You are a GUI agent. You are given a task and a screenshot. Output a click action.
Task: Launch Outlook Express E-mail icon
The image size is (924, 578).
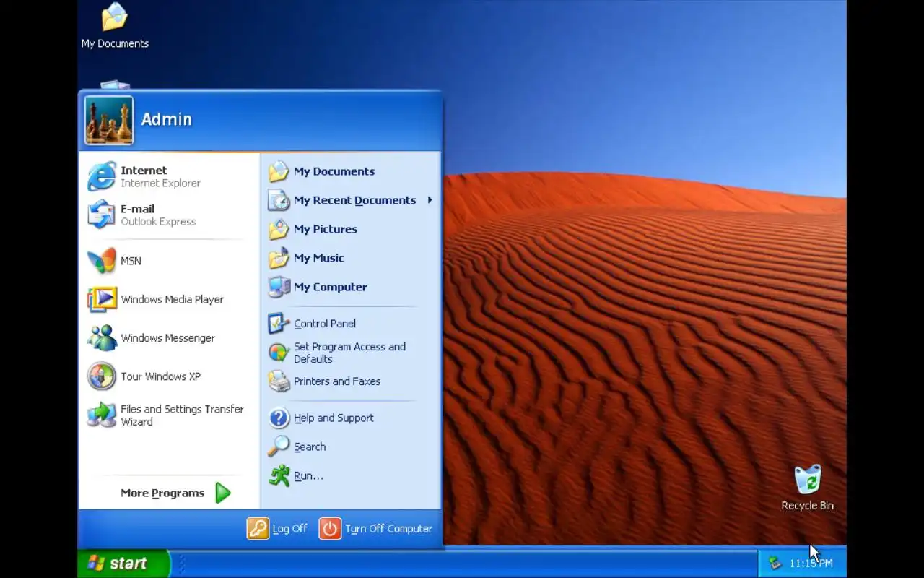101,215
